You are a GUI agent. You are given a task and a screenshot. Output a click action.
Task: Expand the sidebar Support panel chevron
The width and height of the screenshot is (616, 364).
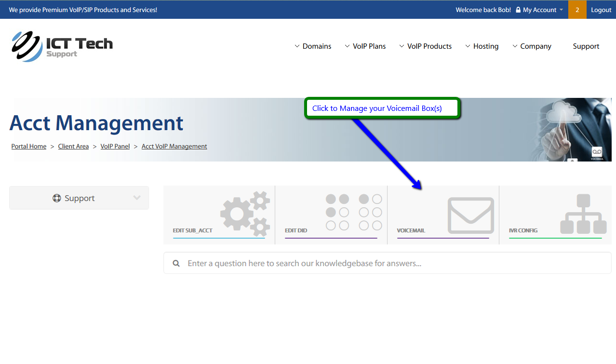click(x=137, y=198)
